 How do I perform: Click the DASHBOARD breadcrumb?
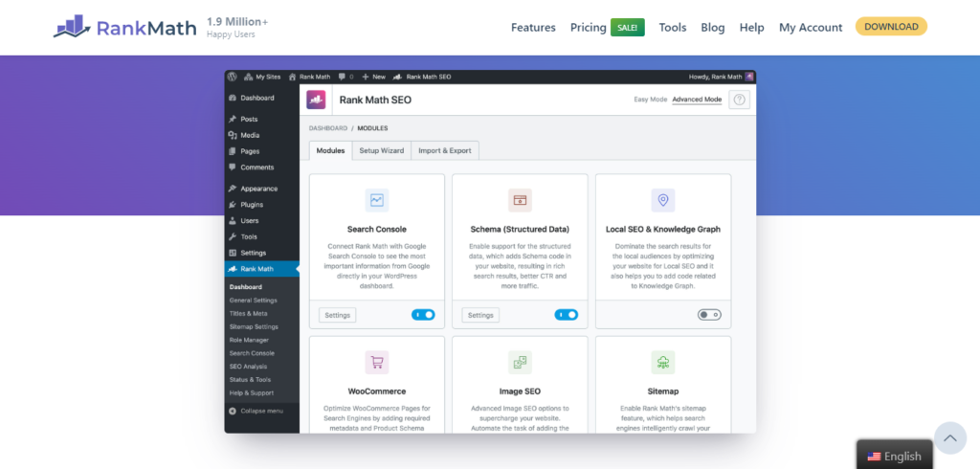(x=327, y=128)
